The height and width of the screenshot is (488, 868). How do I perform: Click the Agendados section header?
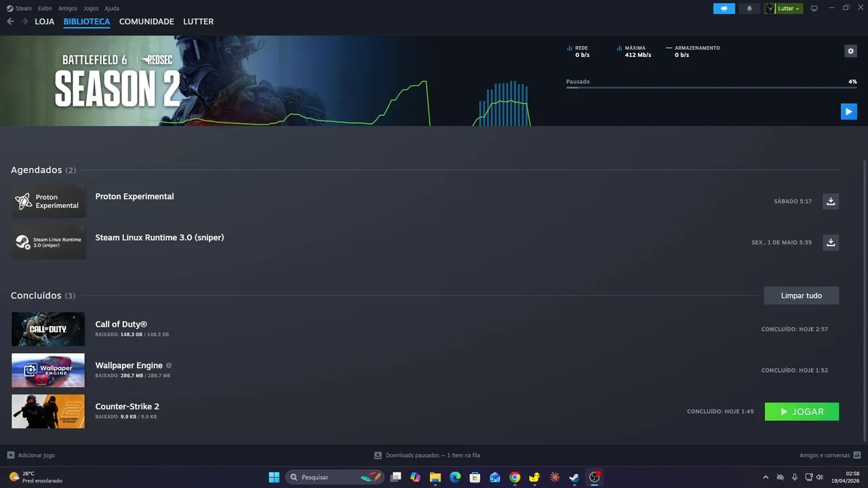43,170
